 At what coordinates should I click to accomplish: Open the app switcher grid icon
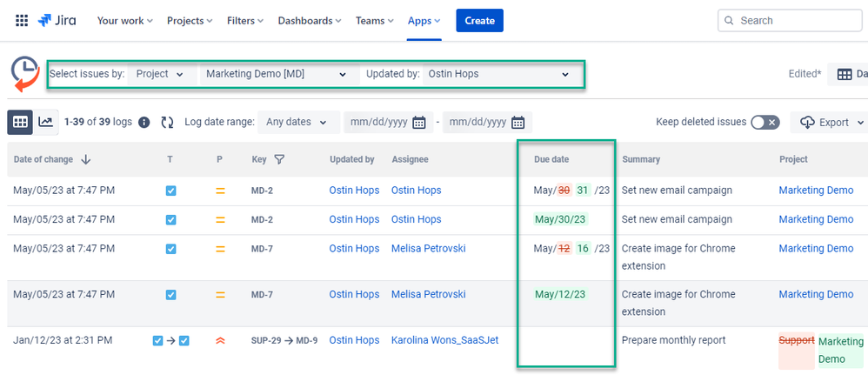22,21
